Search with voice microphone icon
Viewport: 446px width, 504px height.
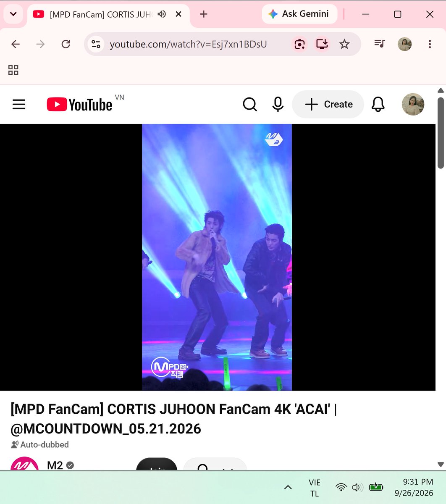pyautogui.click(x=278, y=104)
